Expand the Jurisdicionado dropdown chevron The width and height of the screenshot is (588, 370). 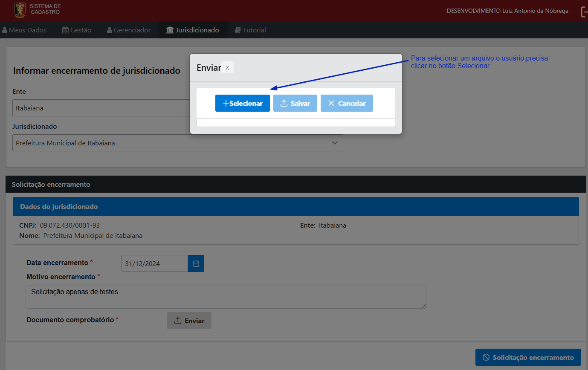click(335, 143)
